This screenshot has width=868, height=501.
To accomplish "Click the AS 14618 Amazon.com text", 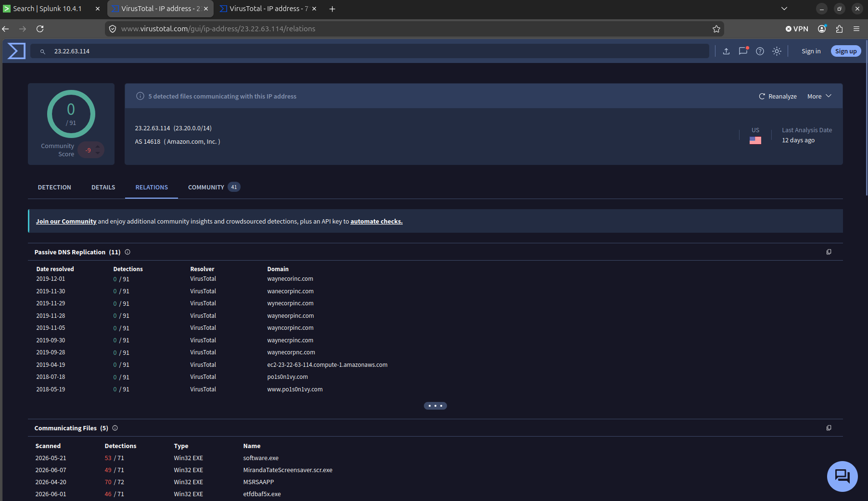I will (x=178, y=142).
